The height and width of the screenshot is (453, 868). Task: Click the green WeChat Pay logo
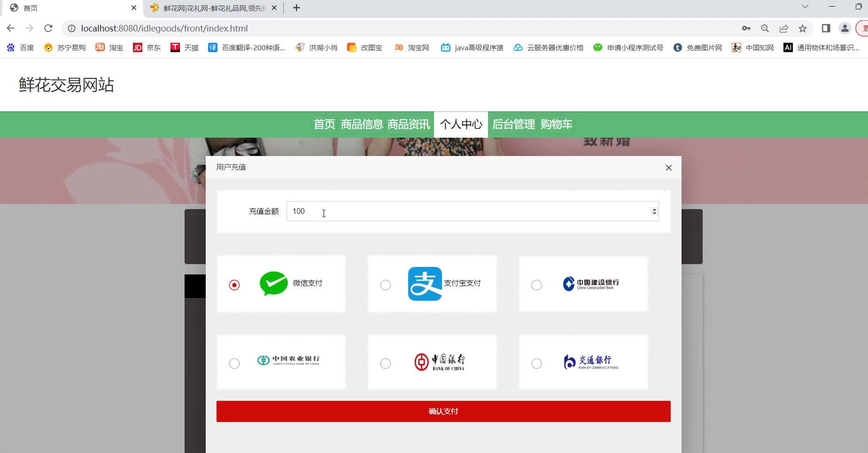pyautogui.click(x=274, y=283)
